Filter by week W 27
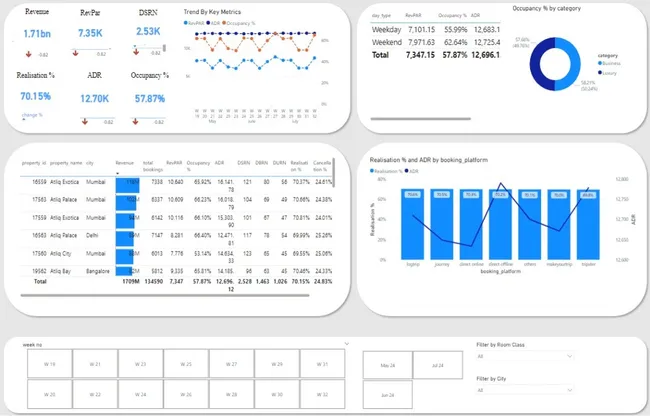Screen dimensions: 650x420 (231, 364)
